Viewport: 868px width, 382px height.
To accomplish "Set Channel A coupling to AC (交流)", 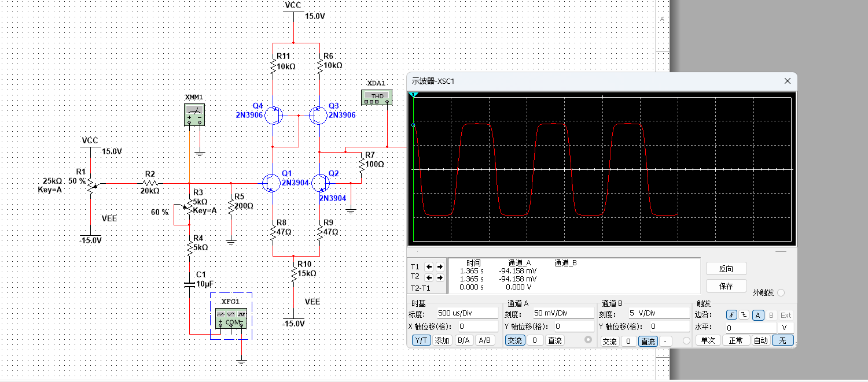I will click(x=515, y=340).
